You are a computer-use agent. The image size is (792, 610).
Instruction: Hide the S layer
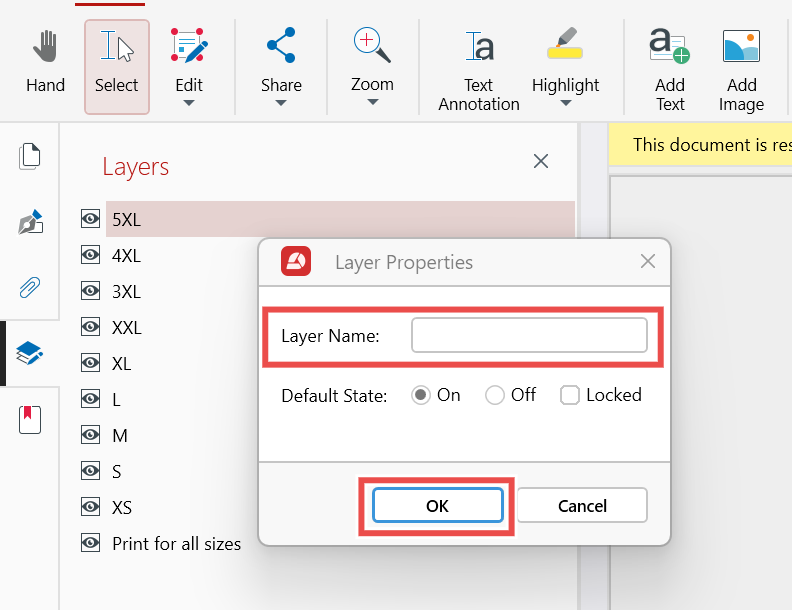90,471
